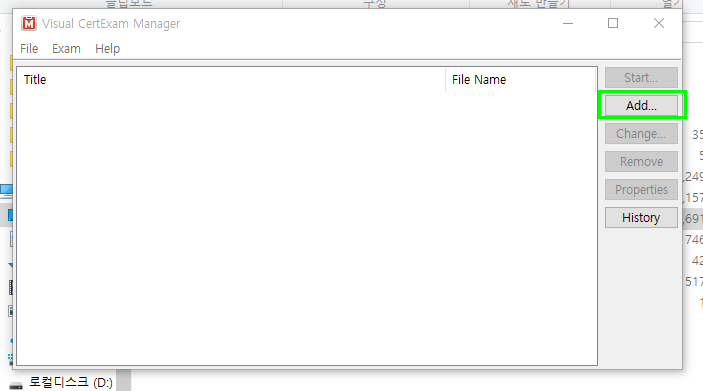Click the disabled Remove button
This screenshot has height=391, width=703.
point(641,161)
